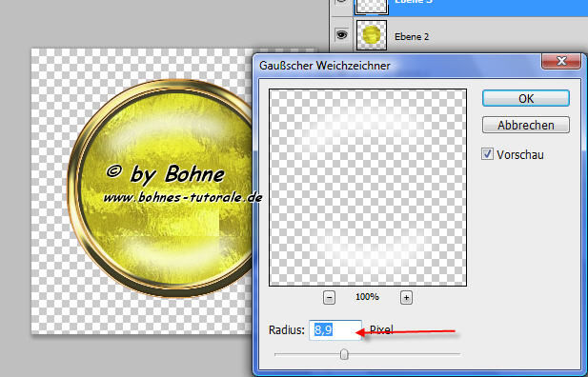This screenshot has width=588, height=377.
Task: Click inside the blur preview area
Action: (368, 188)
